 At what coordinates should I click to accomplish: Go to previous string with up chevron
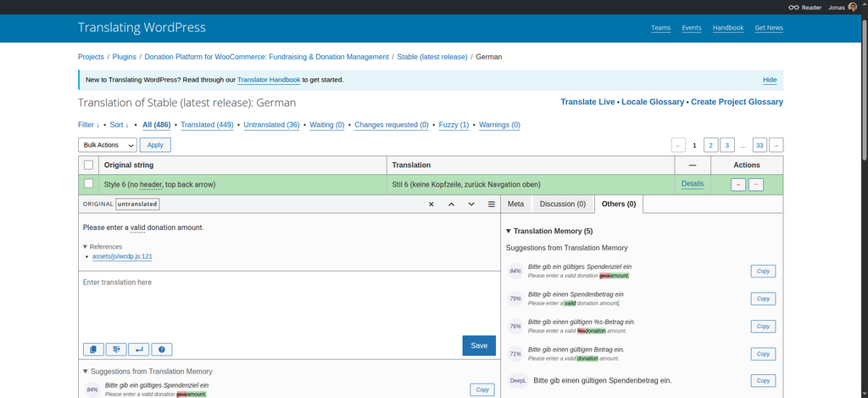coord(451,204)
